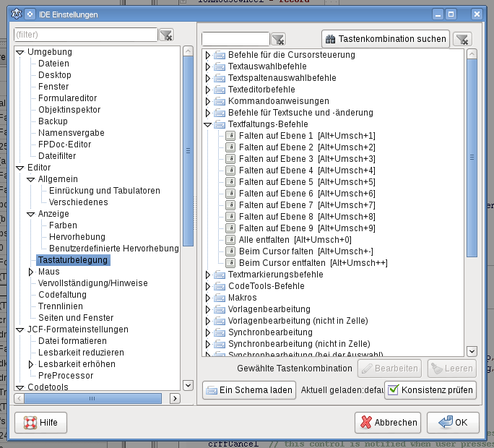Click into the left settings filter field
The height and width of the screenshot is (448, 494).
(x=85, y=35)
